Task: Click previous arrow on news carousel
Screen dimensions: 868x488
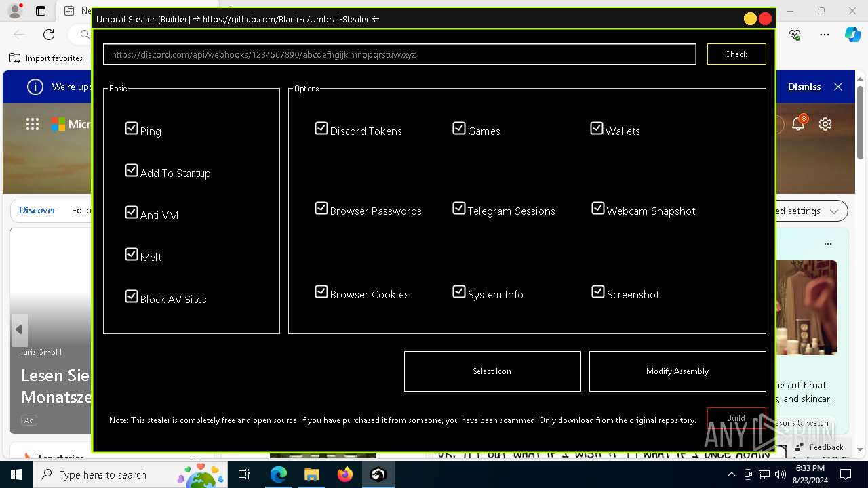Action: tap(19, 329)
